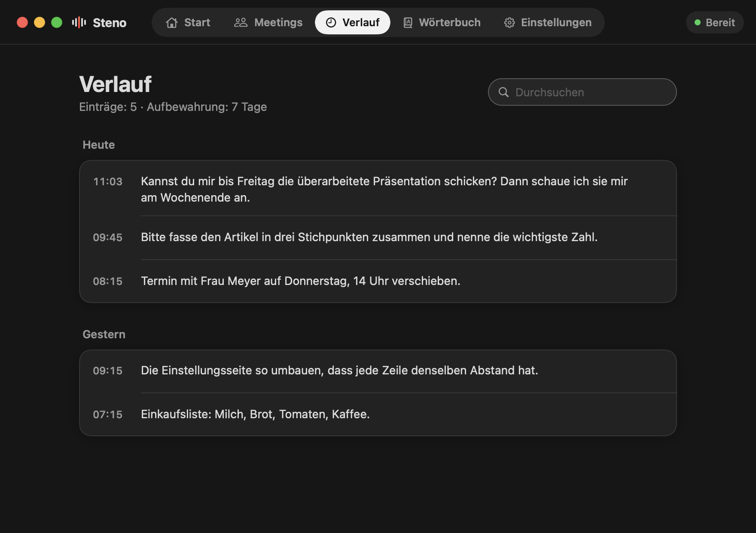Select the Verlauf tab
The height and width of the screenshot is (533, 756).
point(353,22)
